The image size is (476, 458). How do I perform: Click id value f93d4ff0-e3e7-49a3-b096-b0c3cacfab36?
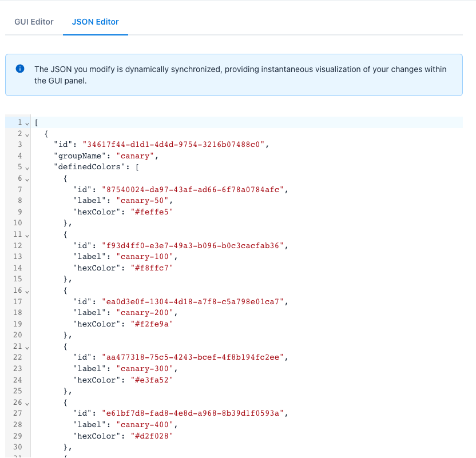(193, 246)
